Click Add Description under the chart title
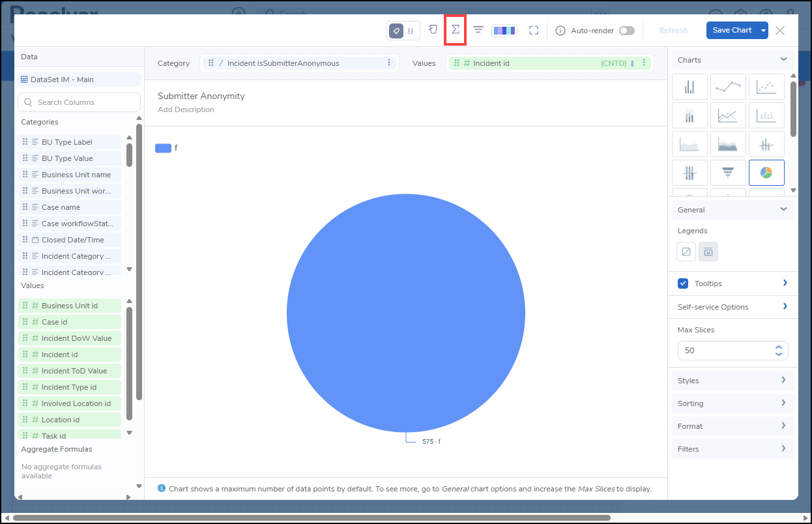Viewport: 812px width, 524px height. 186,109
